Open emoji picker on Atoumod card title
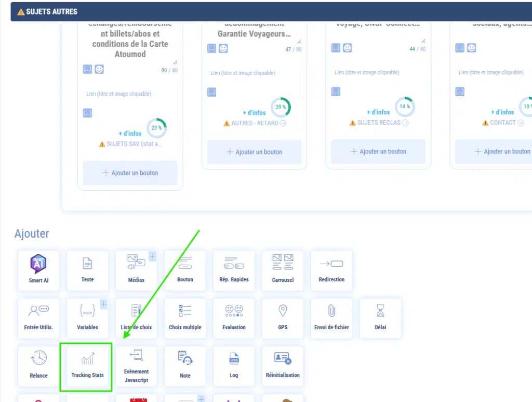Image resolution: width=532 pixels, height=402 pixels. (99, 69)
